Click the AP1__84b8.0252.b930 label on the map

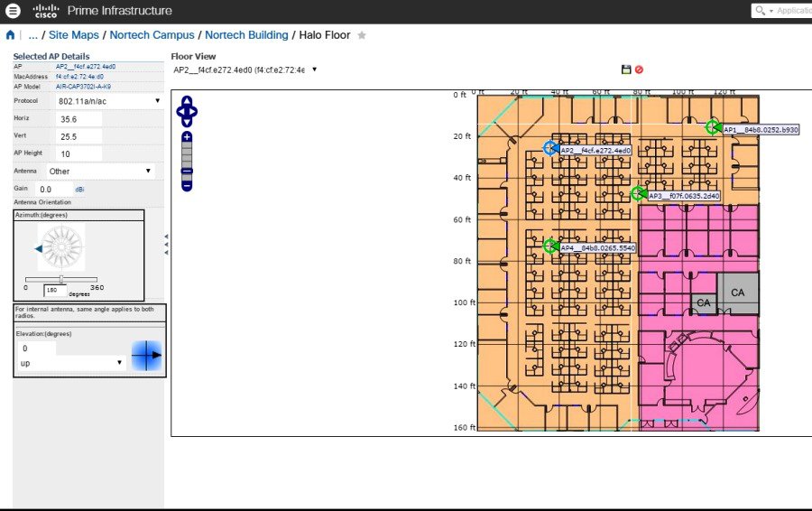761,130
